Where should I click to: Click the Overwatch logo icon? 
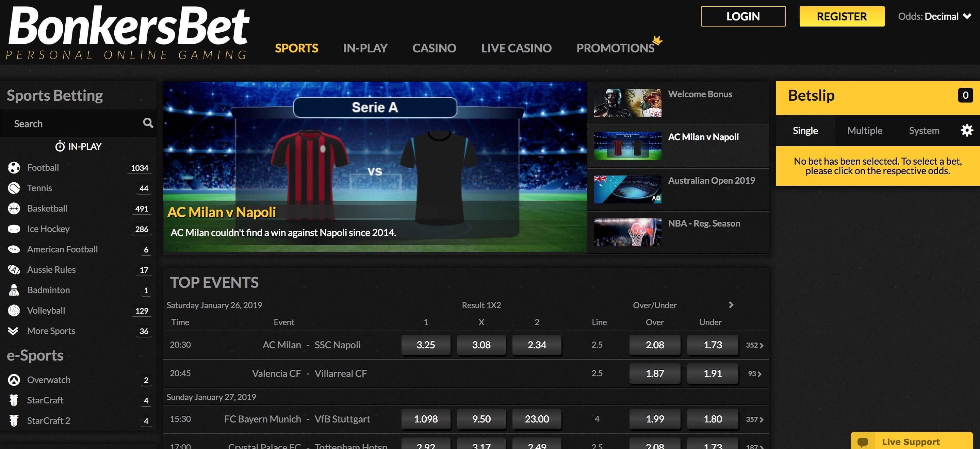point(14,380)
